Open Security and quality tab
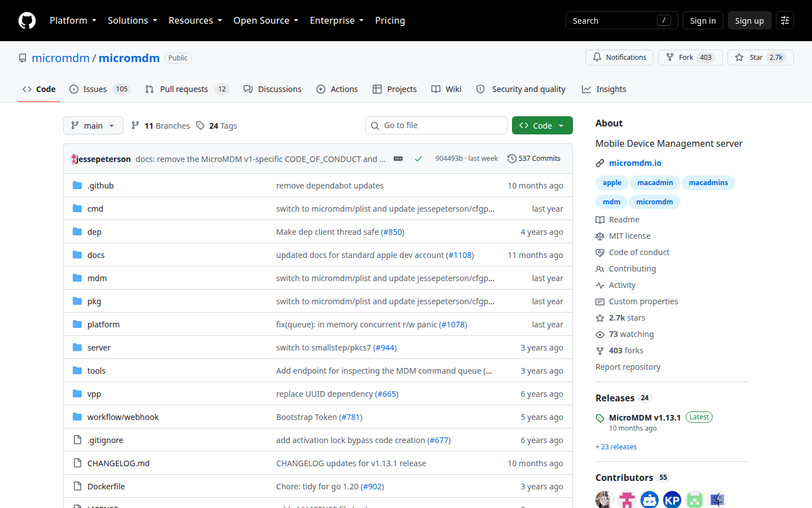 (x=520, y=89)
